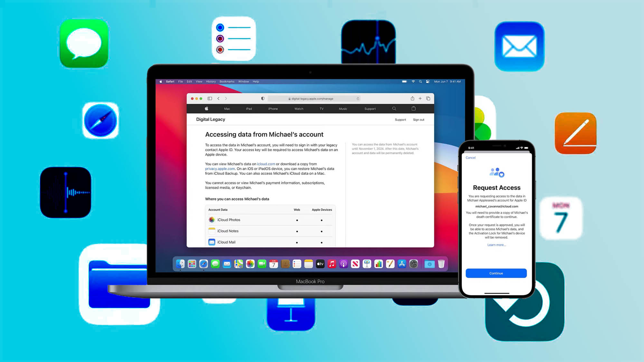Select History menu in Safari menu bar
This screenshot has height=362, width=644.
coord(211,81)
